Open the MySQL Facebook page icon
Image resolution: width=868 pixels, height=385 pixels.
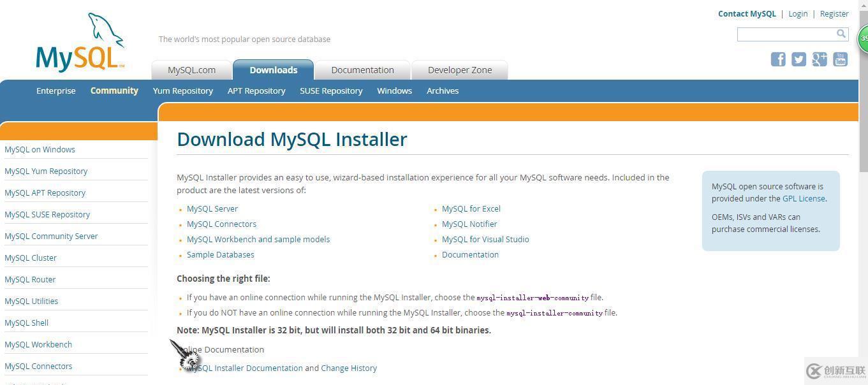(x=778, y=59)
